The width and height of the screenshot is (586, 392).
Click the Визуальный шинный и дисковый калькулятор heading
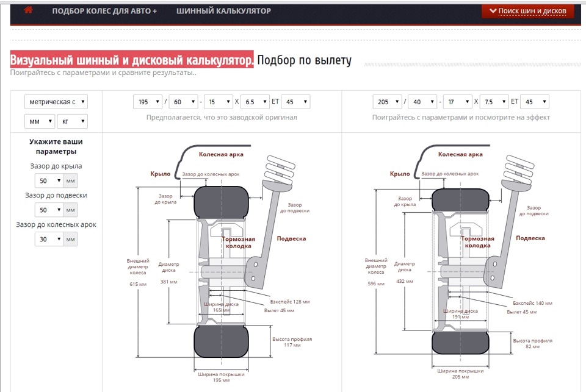click(x=132, y=60)
